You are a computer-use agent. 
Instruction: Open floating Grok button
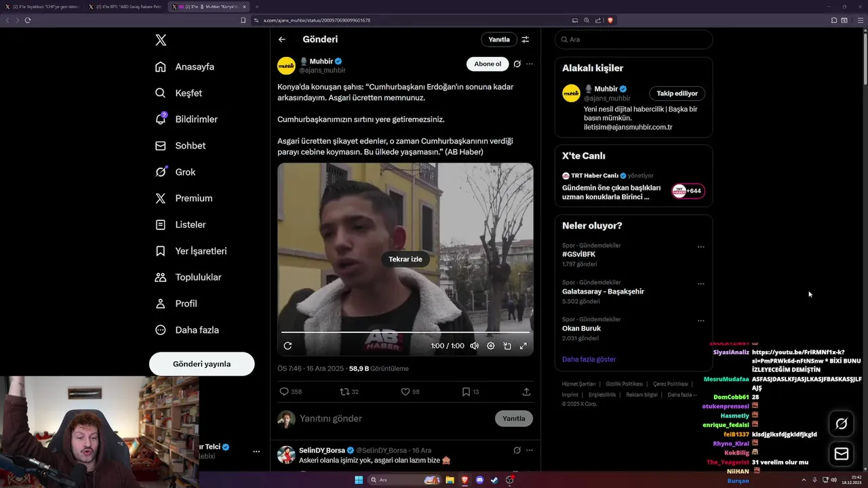point(842,424)
